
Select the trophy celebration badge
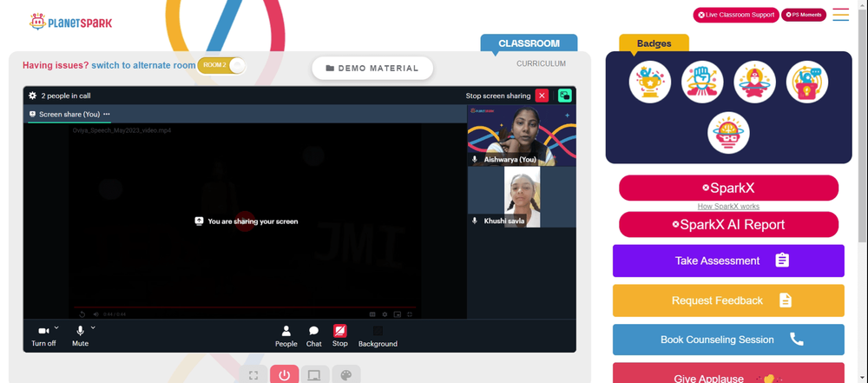click(650, 82)
